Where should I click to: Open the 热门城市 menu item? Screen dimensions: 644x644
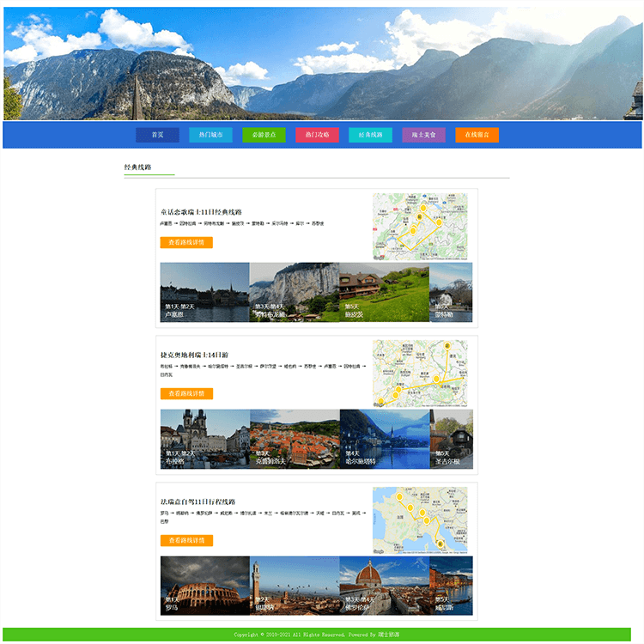click(210, 135)
